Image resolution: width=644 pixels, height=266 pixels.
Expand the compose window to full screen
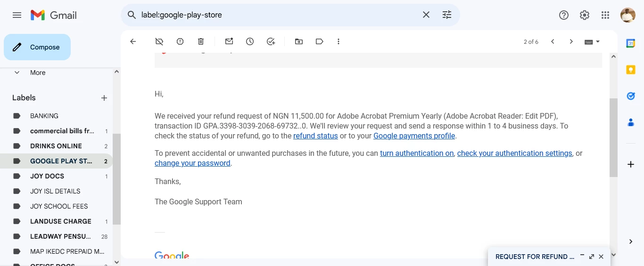pos(592,257)
